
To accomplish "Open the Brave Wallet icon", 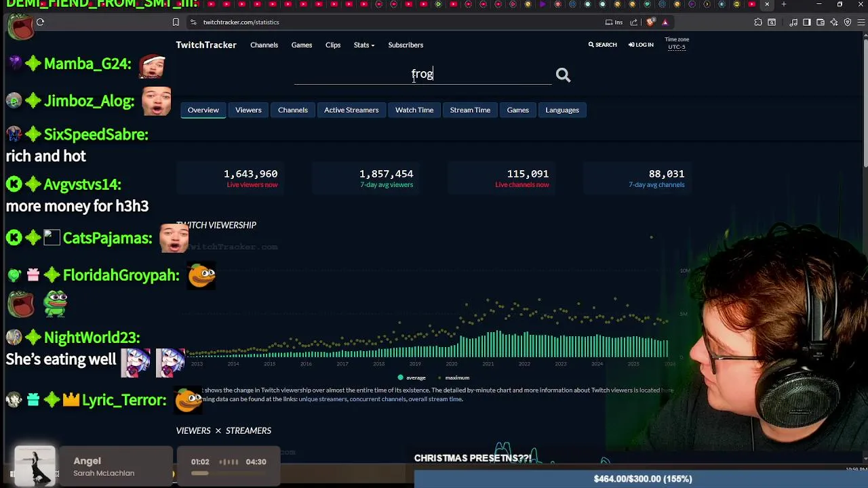I will click(821, 22).
